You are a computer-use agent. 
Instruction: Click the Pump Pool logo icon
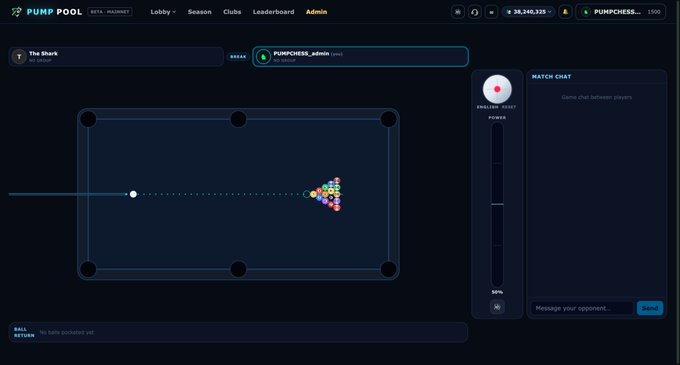(16, 12)
